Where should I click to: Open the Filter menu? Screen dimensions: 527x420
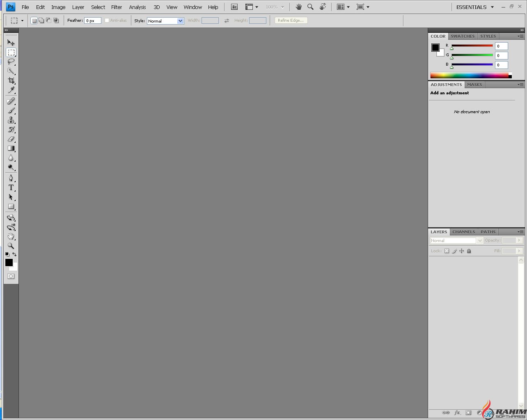click(117, 7)
